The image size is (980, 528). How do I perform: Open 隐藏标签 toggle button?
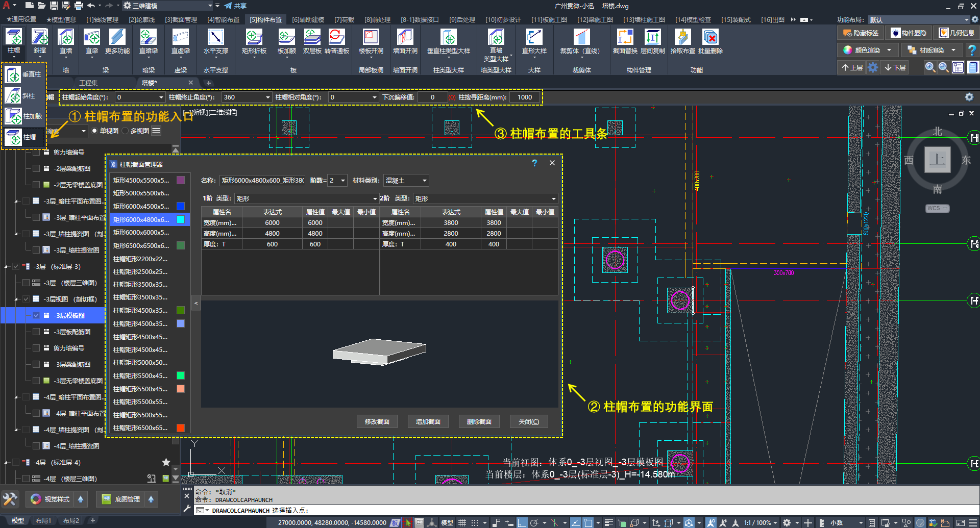[x=861, y=33]
